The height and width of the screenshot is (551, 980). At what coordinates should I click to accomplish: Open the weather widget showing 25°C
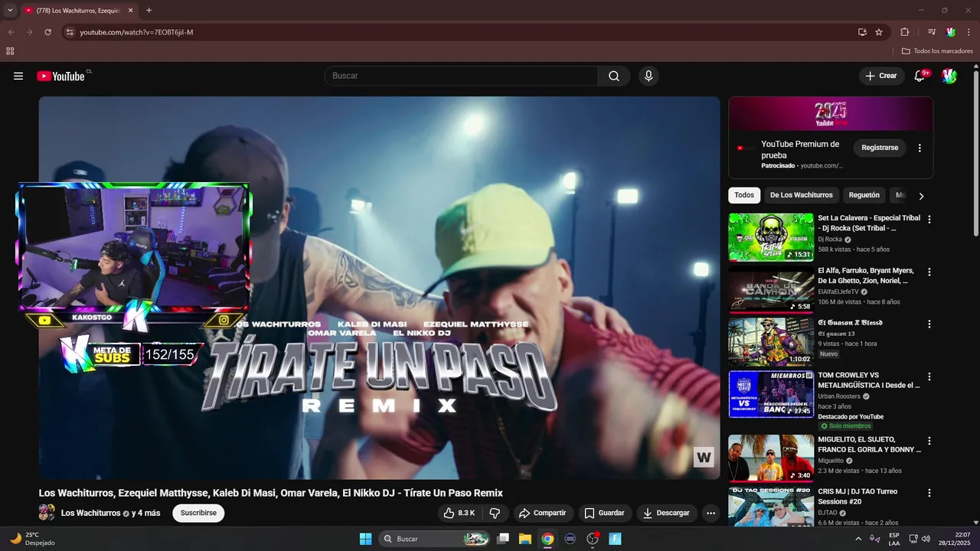[x=31, y=539]
